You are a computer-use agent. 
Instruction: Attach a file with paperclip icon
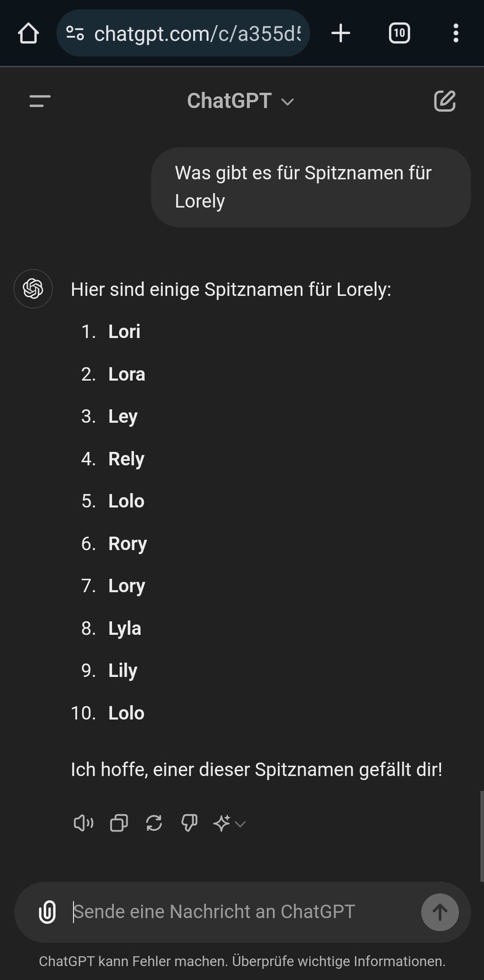click(x=47, y=912)
